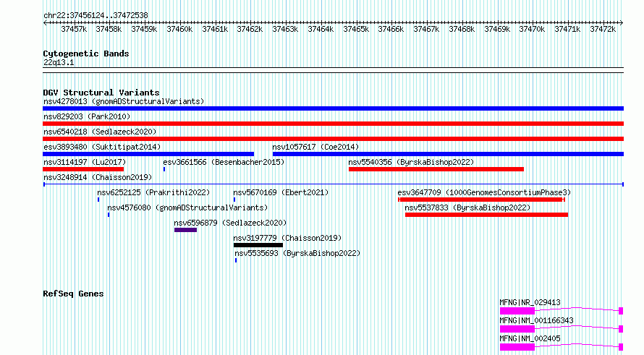This screenshot has height=355, width=644.
Task: Click the magenta exon block of MFNG|NR_029413
Action: [517, 311]
